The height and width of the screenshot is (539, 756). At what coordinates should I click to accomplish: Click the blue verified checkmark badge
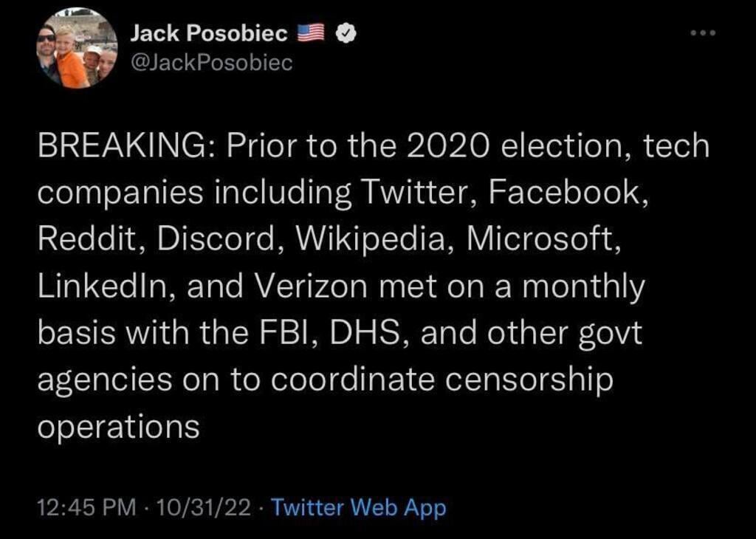pos(345,33)
